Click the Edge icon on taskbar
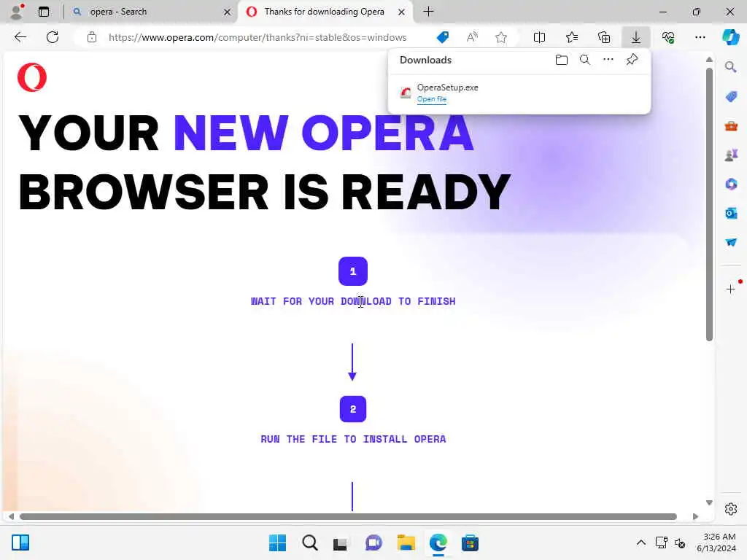This screenshot has height=560, width=747. (x=438, y=542)
